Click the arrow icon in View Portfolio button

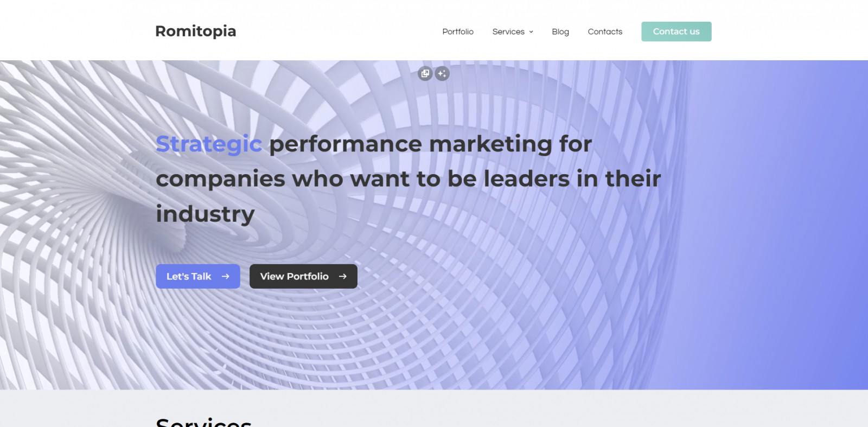[x=343, y=276]
